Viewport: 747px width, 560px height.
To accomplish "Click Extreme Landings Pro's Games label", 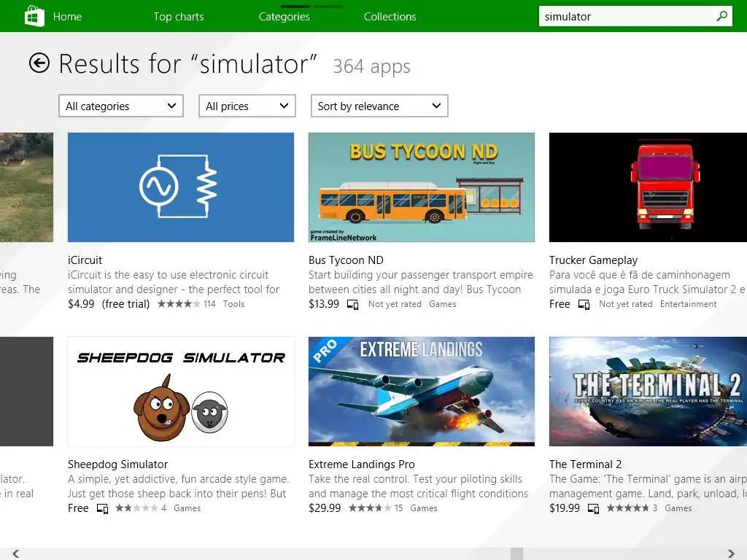I will pos(424,508).
